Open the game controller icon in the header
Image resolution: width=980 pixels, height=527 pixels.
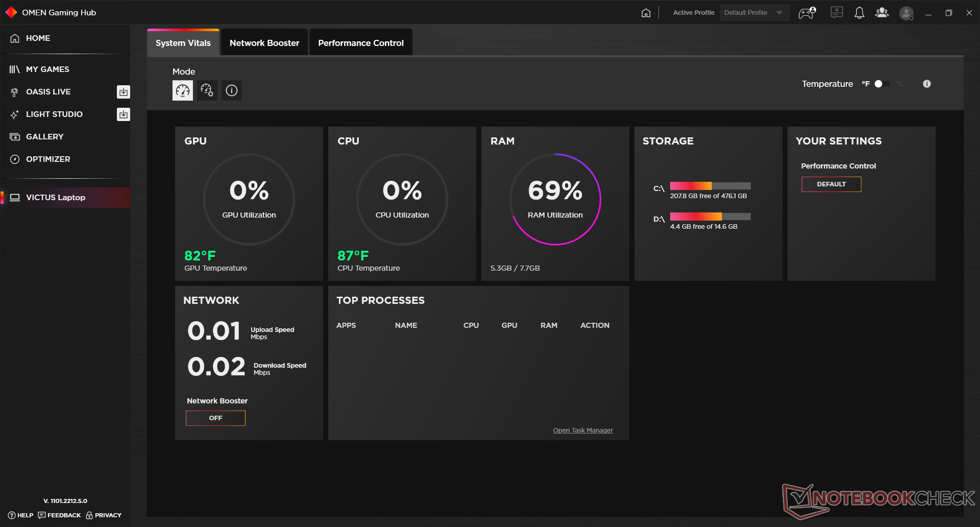(x=806, y=13)
